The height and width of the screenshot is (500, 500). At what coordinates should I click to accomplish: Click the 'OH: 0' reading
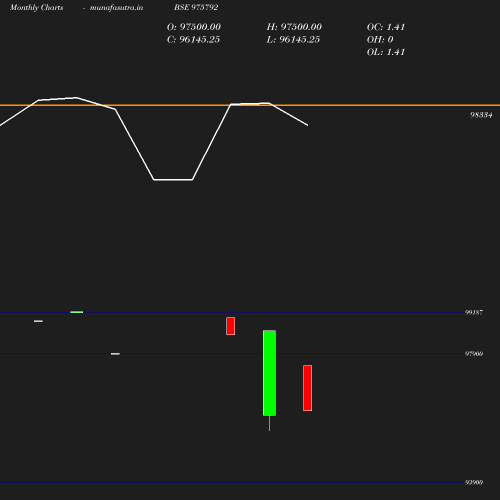pyautogui.click(x=380, y=40)
